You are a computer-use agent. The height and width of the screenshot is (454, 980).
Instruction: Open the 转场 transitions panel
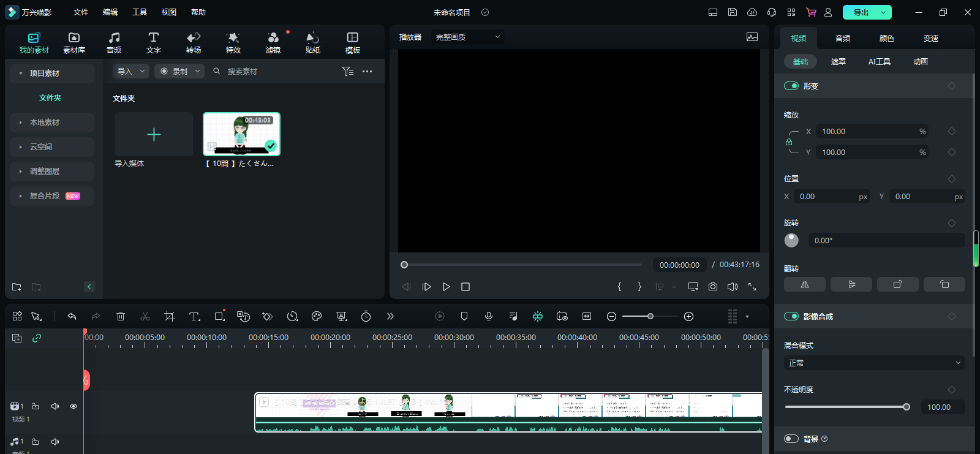[x=194, y=43]
